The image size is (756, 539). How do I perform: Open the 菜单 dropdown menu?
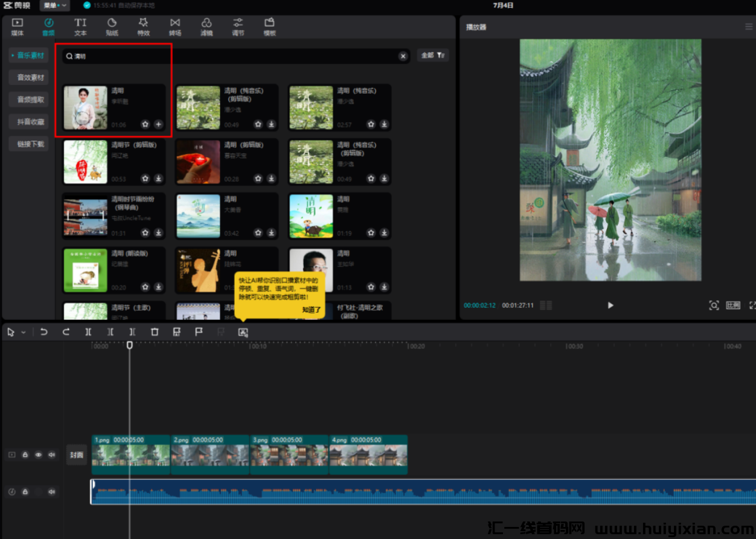pos(56,5)
